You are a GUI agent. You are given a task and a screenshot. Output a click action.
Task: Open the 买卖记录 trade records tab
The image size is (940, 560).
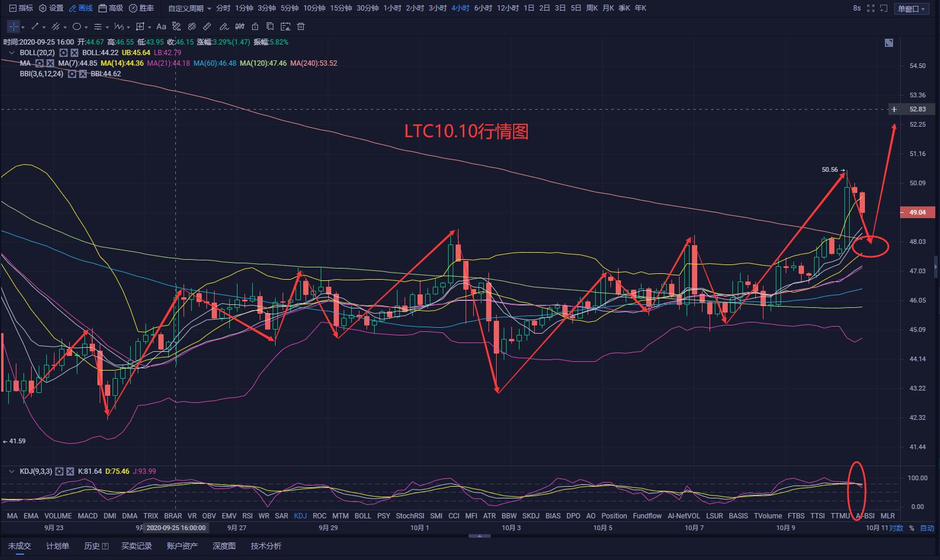tap(136, 546)
